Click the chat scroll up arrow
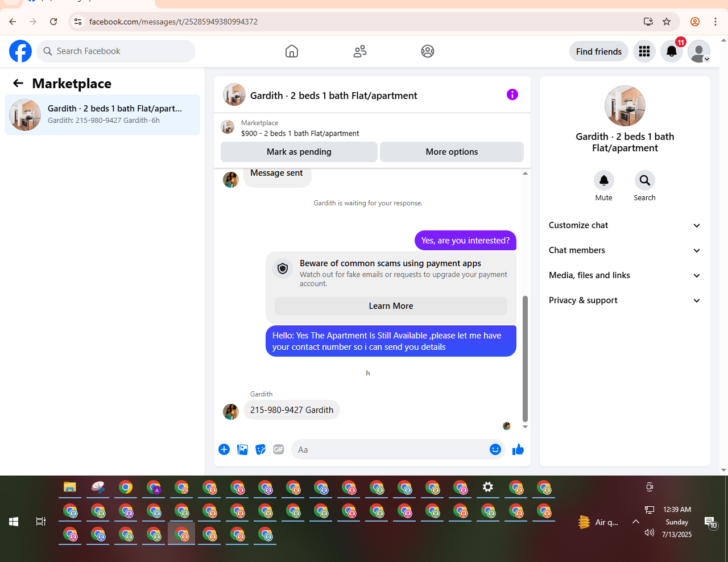Image resolution: width=728 pixels, height=562 pixels. [x=525, y=173]
